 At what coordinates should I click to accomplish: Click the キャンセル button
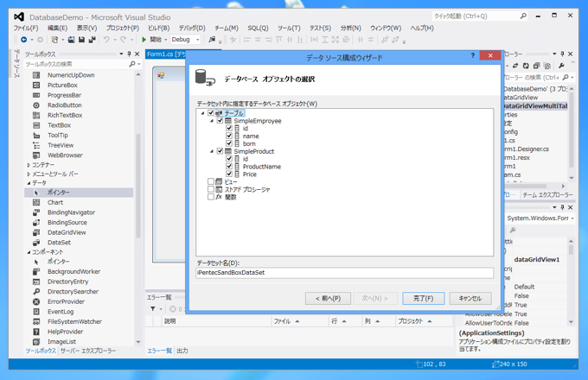[x=470, y=298]
